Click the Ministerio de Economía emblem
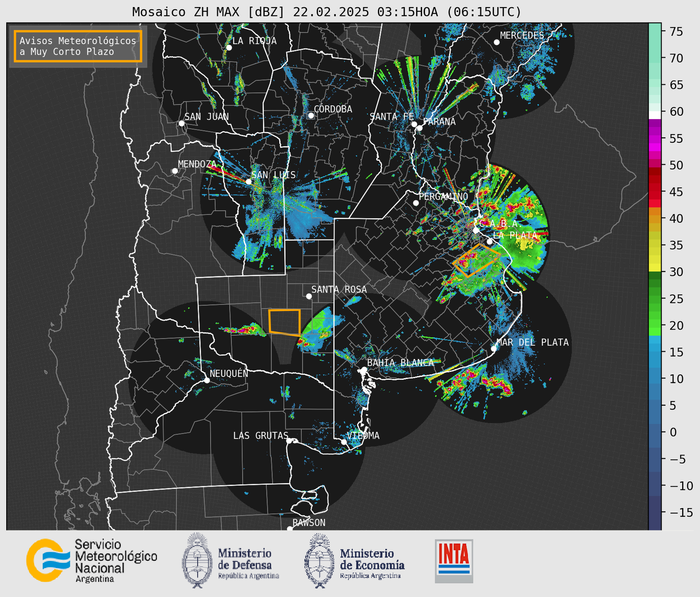The image size is (700, 597). [320, 560]
